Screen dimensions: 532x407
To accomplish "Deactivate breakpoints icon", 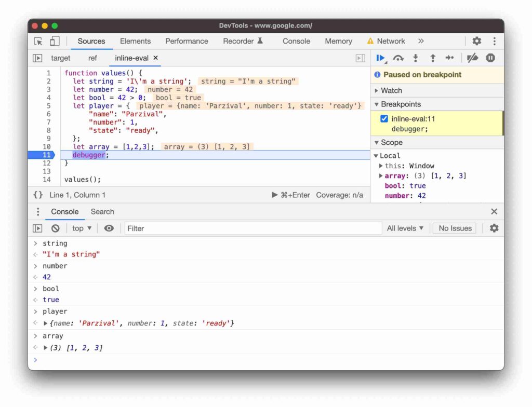I will [472, 58].
